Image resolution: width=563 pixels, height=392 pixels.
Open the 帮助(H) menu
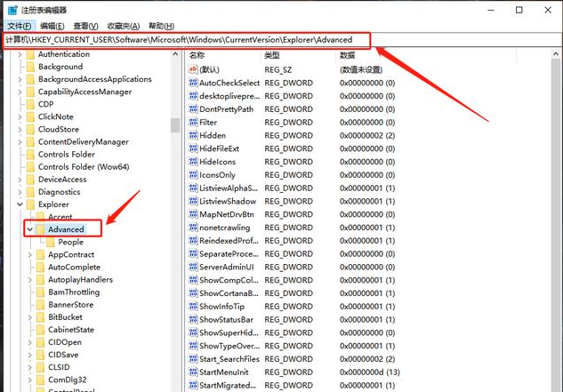162,26
